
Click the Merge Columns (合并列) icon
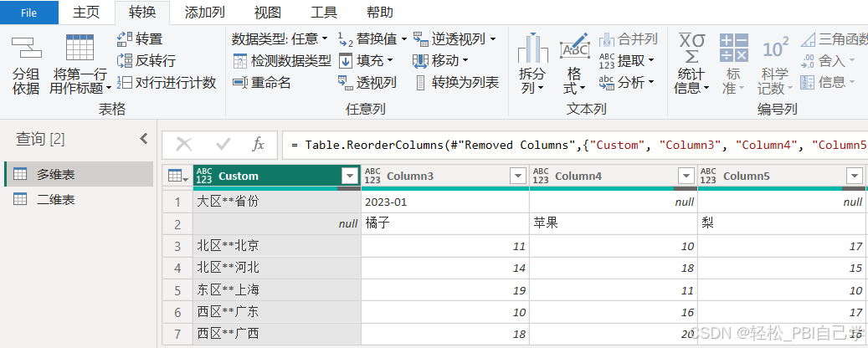click(608, 38)
